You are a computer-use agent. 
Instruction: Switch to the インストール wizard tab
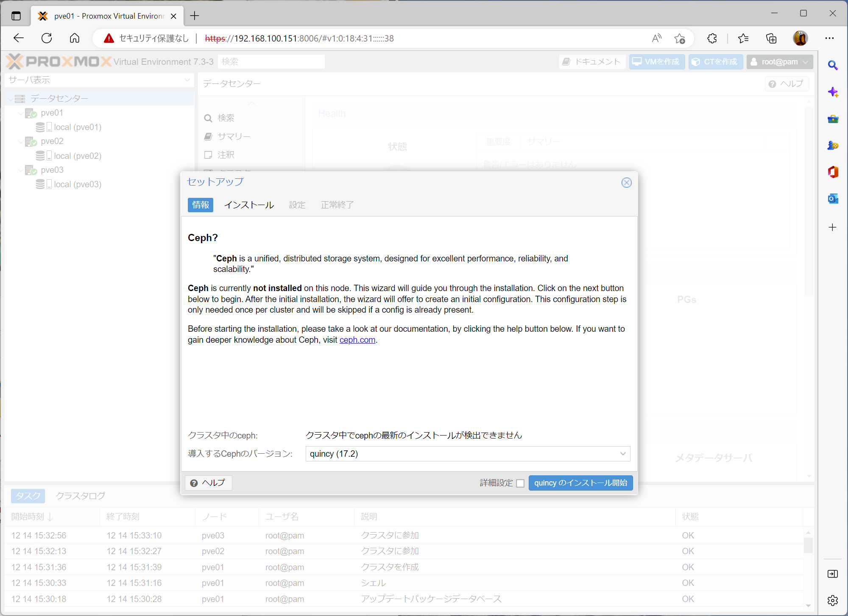(249, 205)
